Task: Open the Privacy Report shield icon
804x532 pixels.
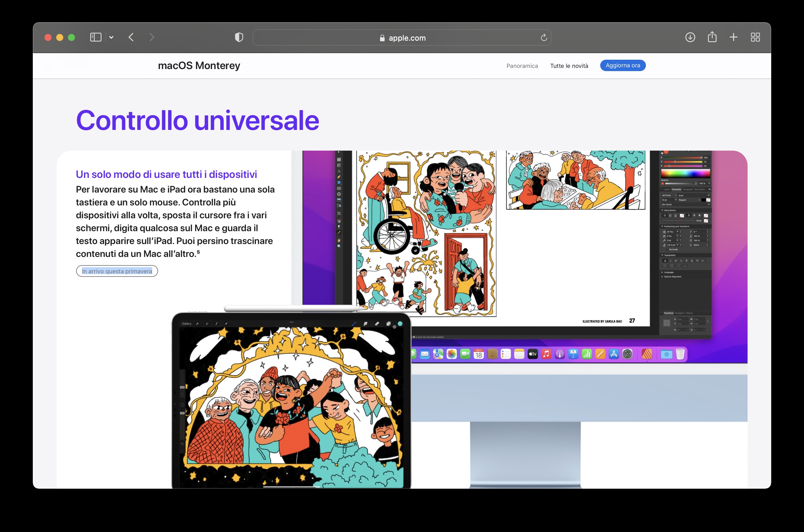Action: (x=239, y=37)
